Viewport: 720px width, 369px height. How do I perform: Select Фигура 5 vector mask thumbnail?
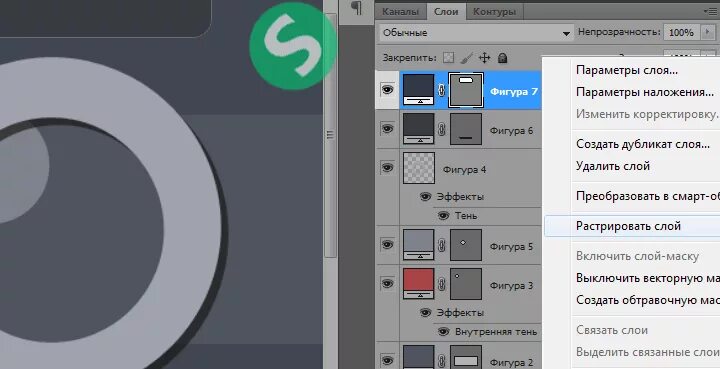[466, 246]
